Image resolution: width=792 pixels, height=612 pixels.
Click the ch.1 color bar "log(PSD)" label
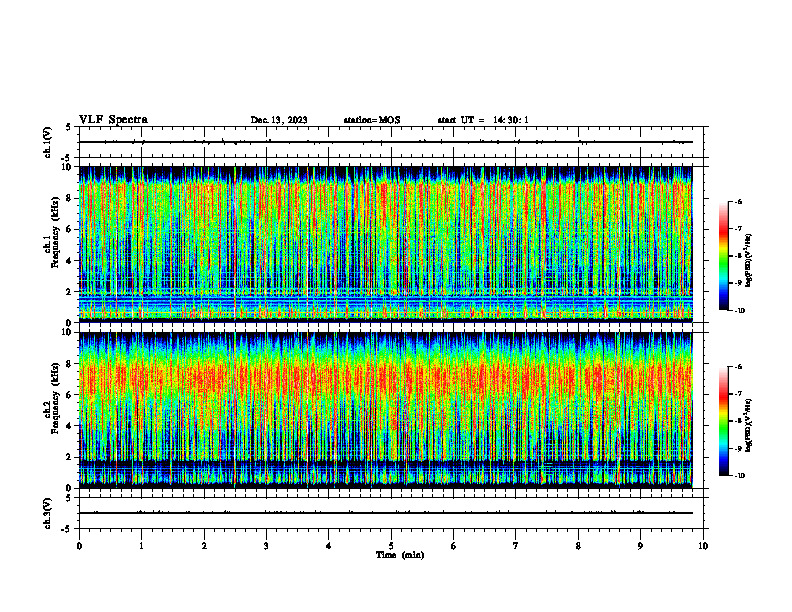click(x=749, y=261)
